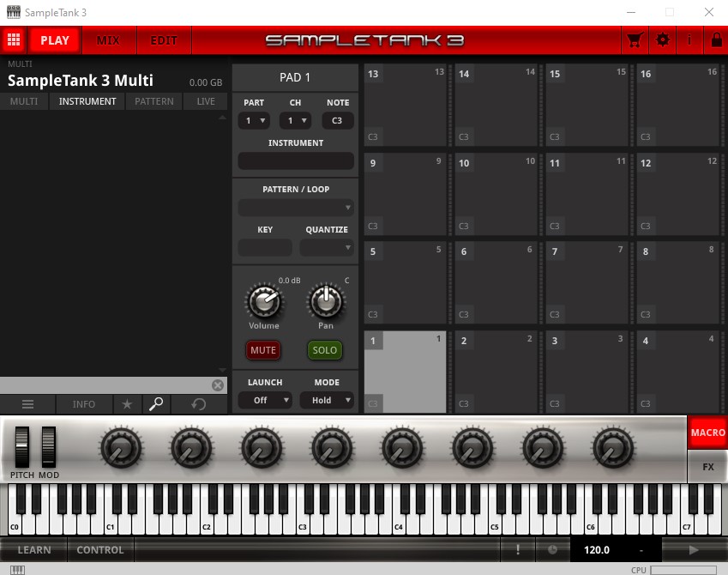This screenshot has width=728, height=575.
Task: Switch to the PLAY page
Action: click(x=55, y=40)
